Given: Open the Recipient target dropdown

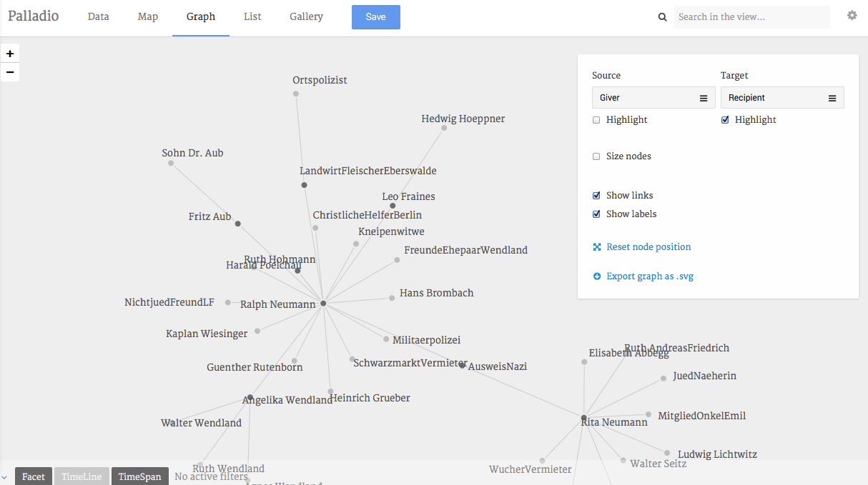Looking at the screenshot, I should pyautogui.click(x=781, y=97).
